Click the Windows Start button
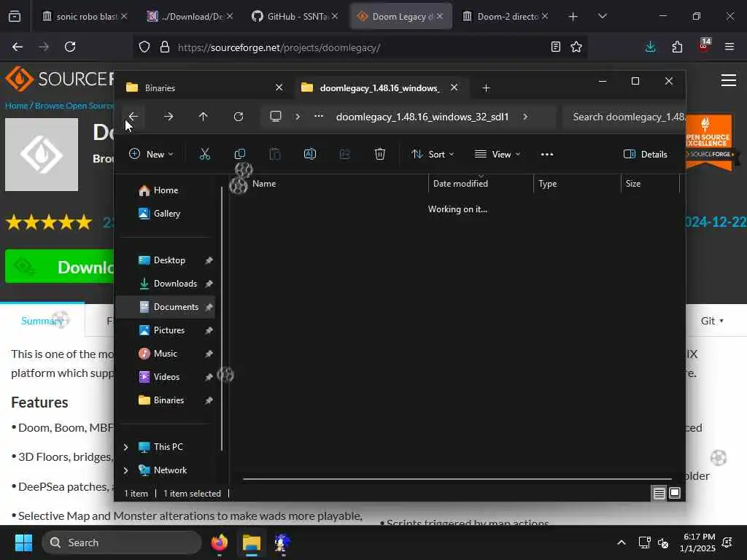This screenshot has width=747, height=560. tap(23, 542)
